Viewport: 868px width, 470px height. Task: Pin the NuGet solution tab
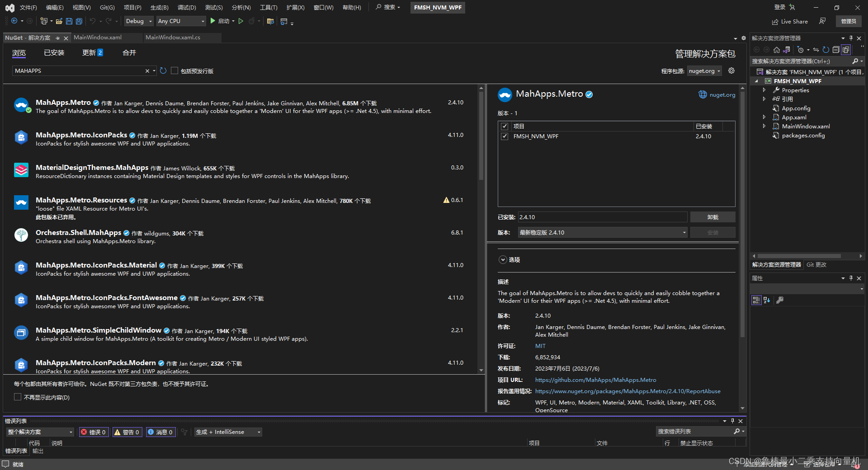(57, 38)
